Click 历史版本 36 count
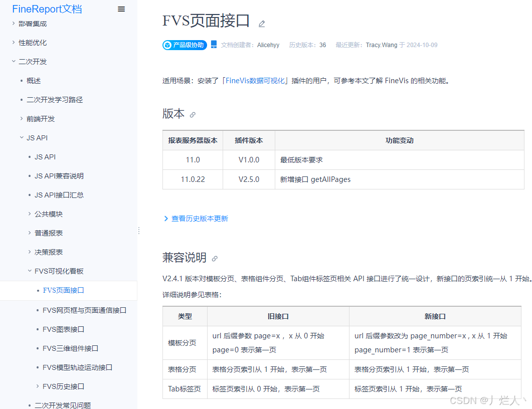Viewport: 532px width, 409px height. pyautogui.click(x=307, y=45)
